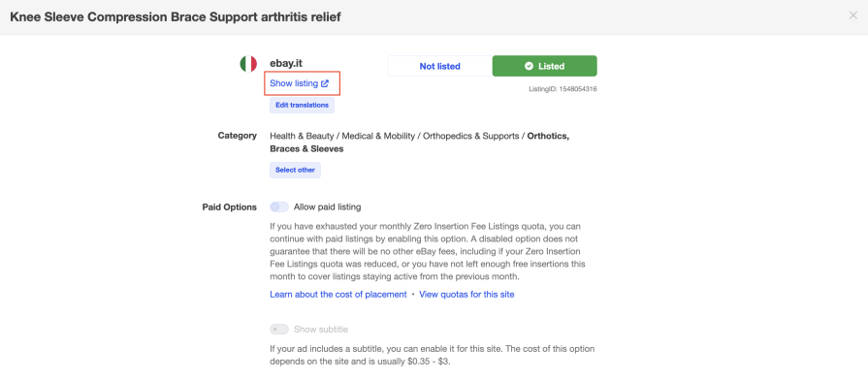Click the Edit translations button
Viewport: 868px width, 380px height.
tap(302, 105)
